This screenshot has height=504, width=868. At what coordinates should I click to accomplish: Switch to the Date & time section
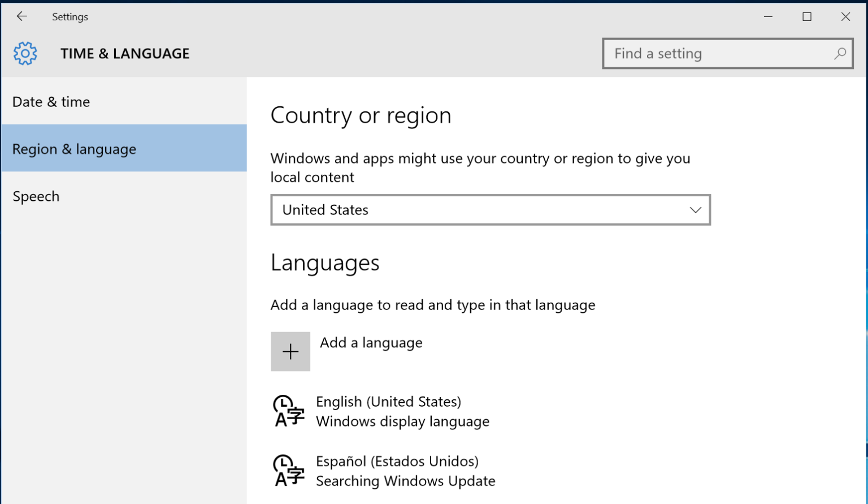click(51, 102)
